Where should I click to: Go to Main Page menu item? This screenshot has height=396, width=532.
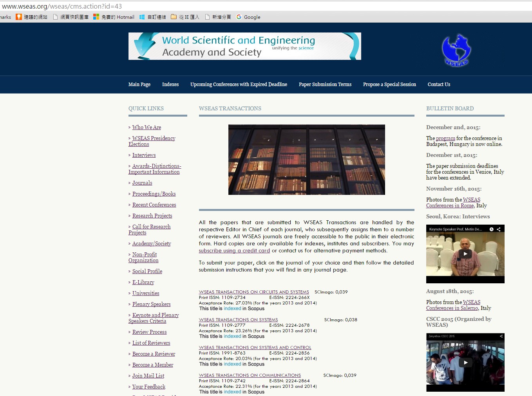click(139, 85)
